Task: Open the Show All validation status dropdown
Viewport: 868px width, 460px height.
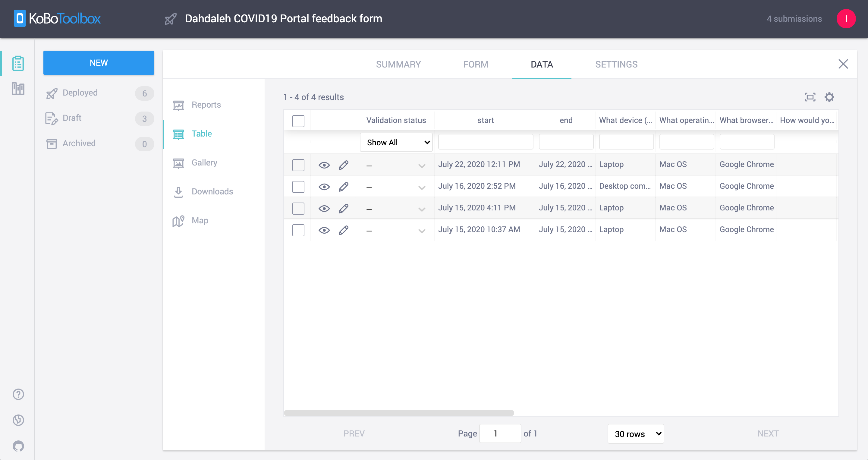Action: 396,142
